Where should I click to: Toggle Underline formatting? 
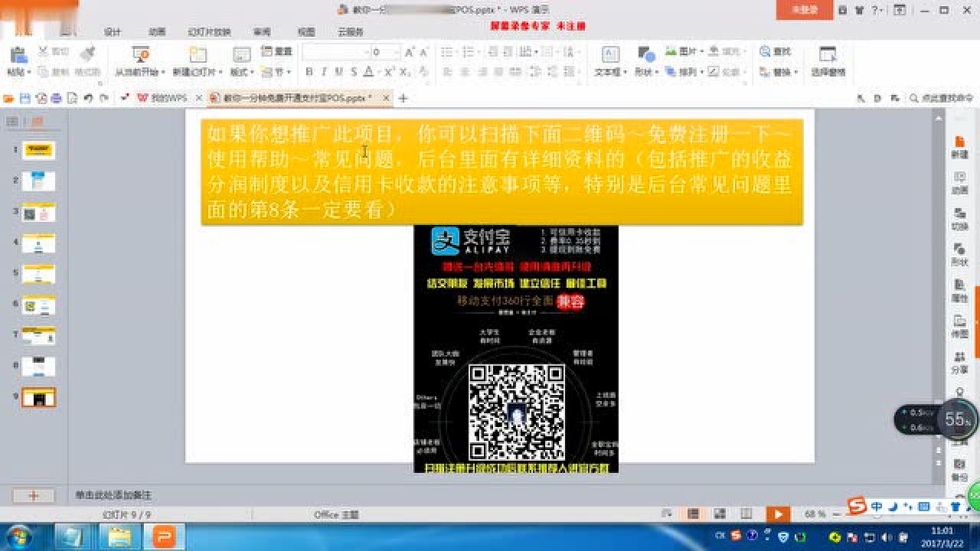coord(338,72)
